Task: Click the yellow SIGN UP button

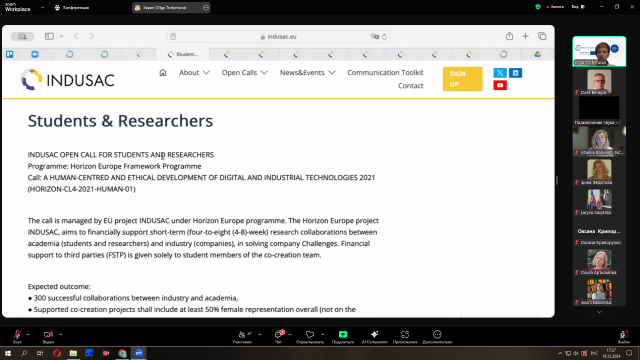Action: point(462,79)
